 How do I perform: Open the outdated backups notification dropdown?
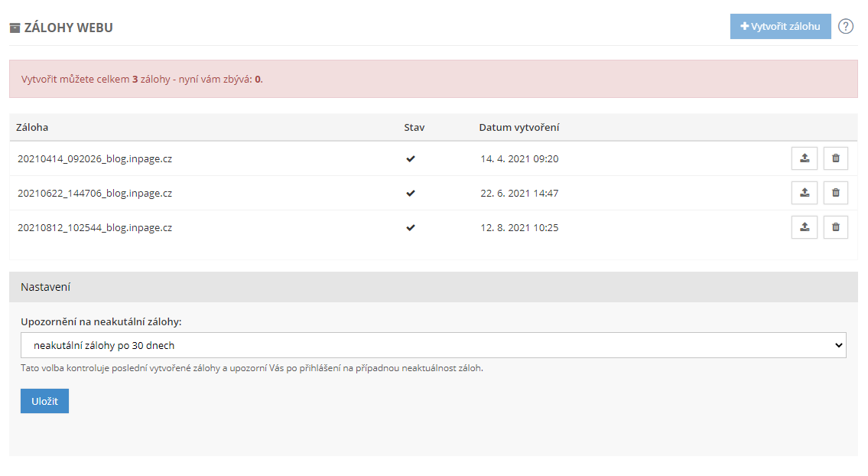tap(433, 345)
